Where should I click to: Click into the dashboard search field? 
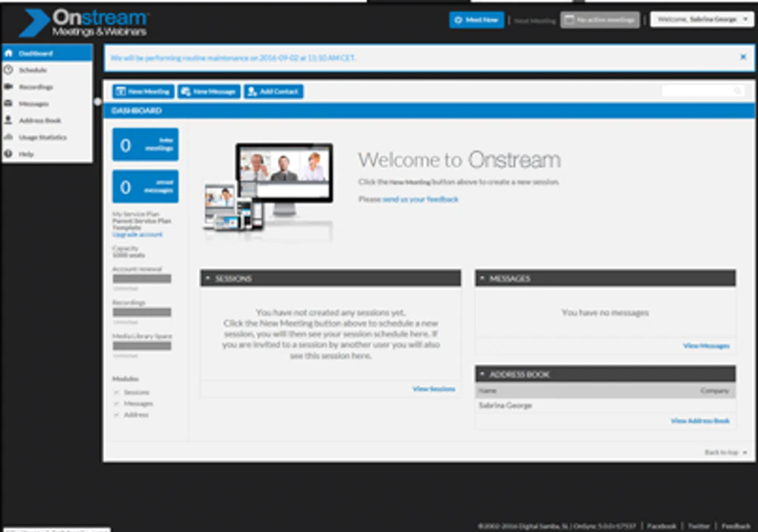[x=703, y=91]
